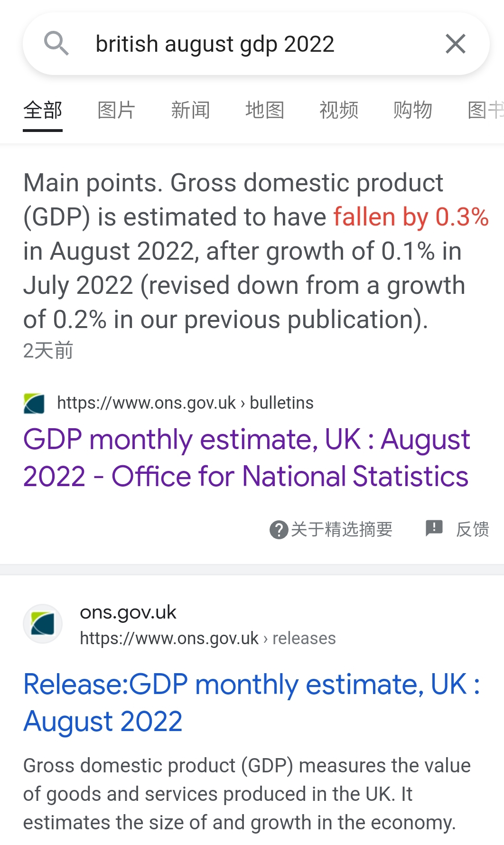The image size is (504, 845).
Task: Switch to the 图片 tab
Action: coord(116,110)
